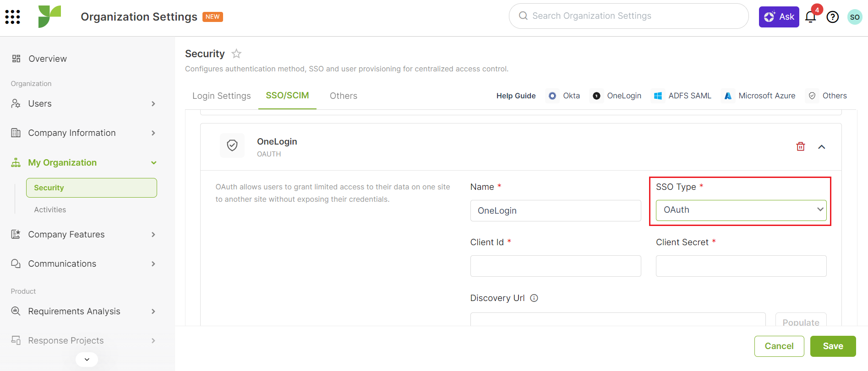Screen dimensions: 868x371
Task: Open the SSO Type dropdown
Action: point(741,210)
